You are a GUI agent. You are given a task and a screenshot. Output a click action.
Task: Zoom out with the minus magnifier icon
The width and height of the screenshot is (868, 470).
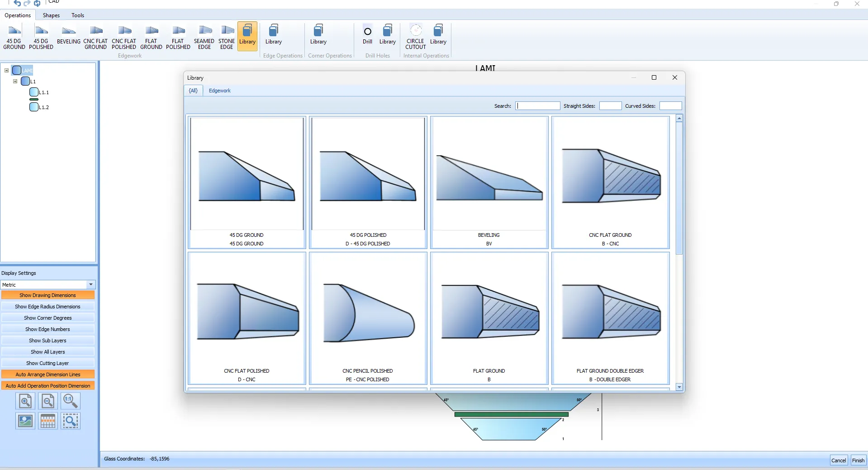(x=48, y=401)
